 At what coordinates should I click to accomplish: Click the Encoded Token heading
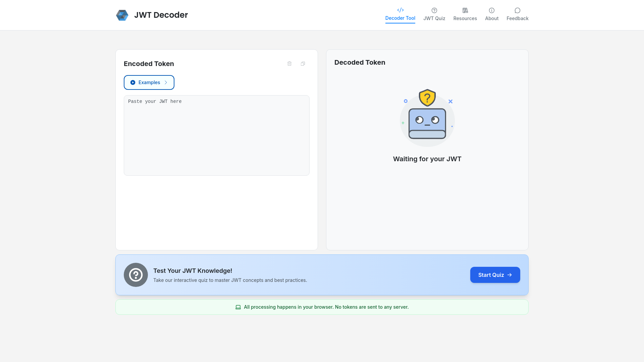(149, 64)
